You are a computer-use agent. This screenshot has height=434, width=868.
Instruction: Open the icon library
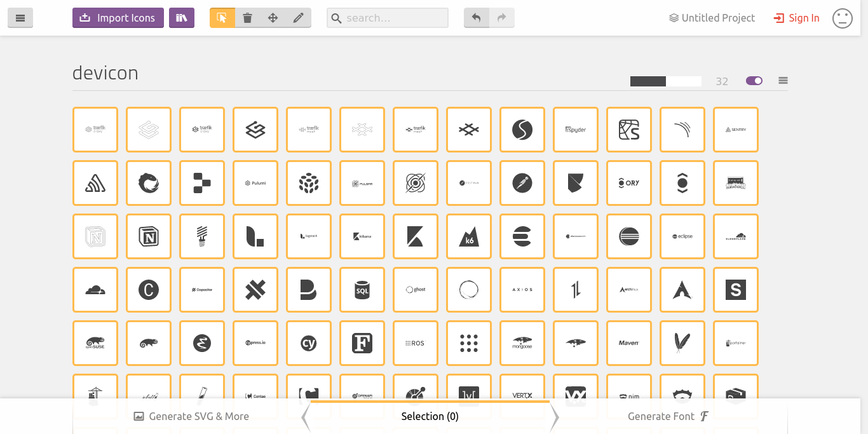tap(182, 18)
